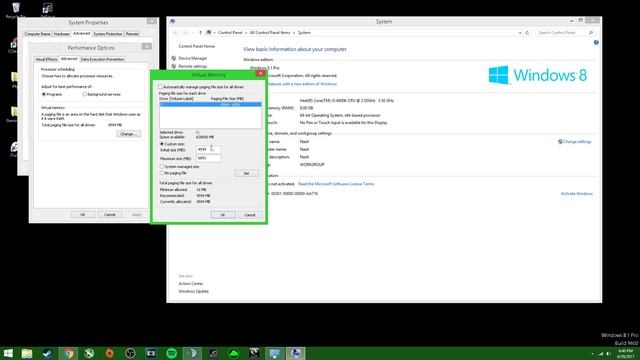
Task: Open the Windows Update link
Action: click(x=193, y=291)
